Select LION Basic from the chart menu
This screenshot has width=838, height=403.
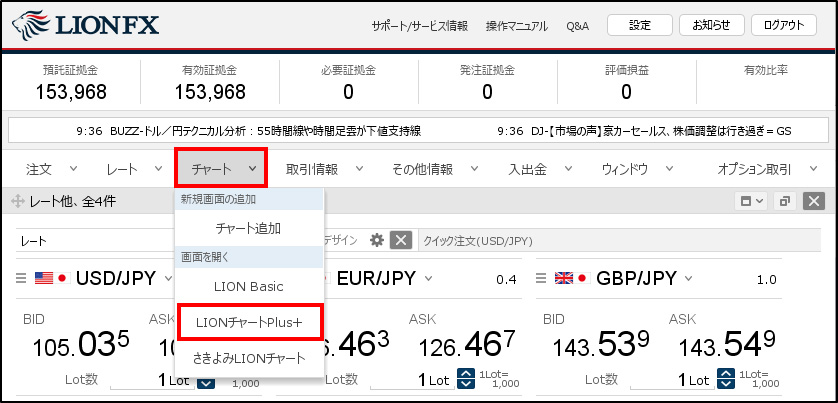pos(249,286)
